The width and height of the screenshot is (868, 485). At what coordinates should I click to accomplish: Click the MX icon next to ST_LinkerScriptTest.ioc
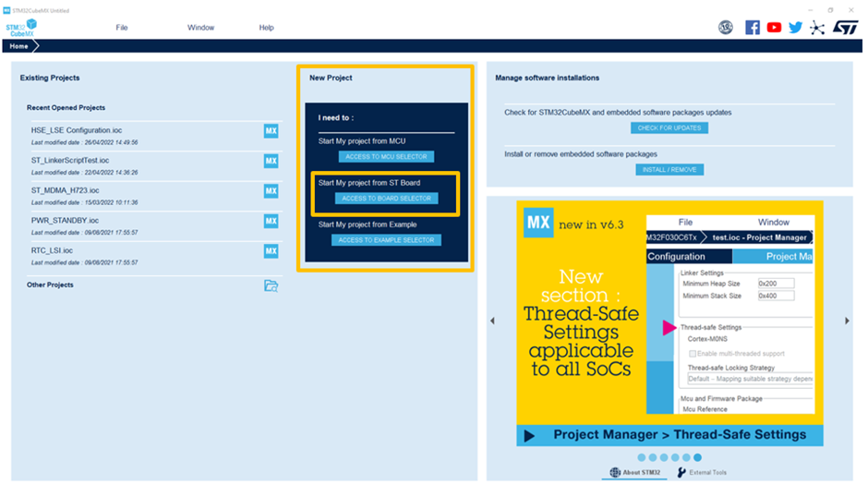point(271,161)
